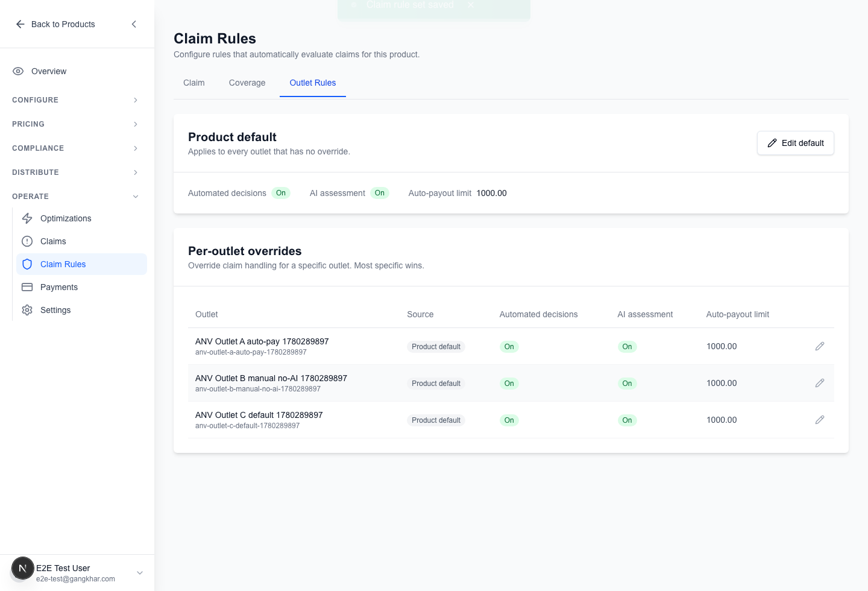Edit the ANV Outlet C default override

click(x=820, y=420)
